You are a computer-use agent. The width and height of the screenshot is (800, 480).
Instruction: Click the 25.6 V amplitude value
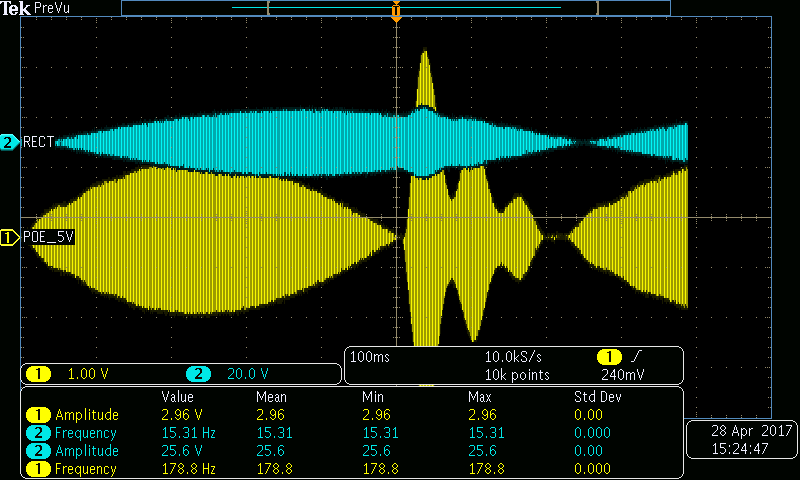tap(182, 451)
